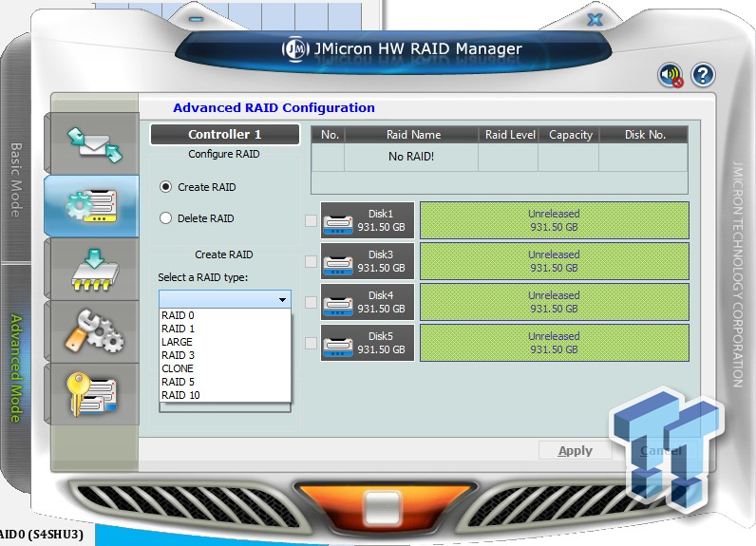756x546 pixels.
Task: Check the Disk3 checkbox
Action: point(311,261)
